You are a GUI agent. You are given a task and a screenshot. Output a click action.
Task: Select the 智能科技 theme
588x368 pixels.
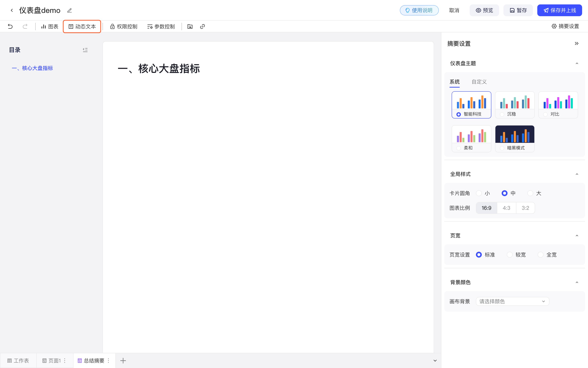471,105
